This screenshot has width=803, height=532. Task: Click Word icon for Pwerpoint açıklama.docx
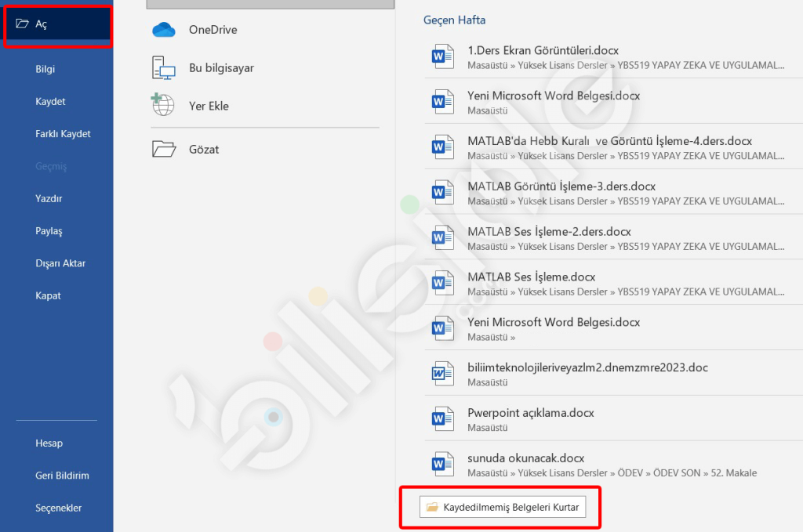click(443, 419)
